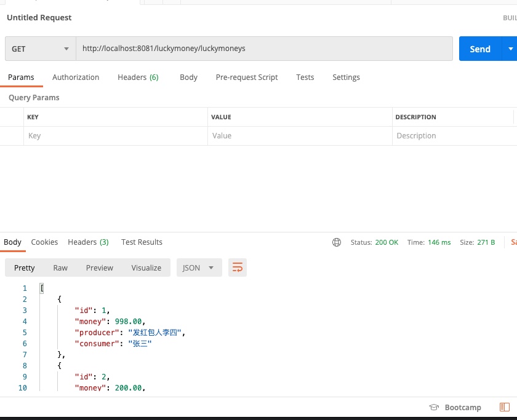Open the request Headers (6) tab
The width and height of the screenshot is (517, 420).
pyautogui.click(x=138, y=77)
